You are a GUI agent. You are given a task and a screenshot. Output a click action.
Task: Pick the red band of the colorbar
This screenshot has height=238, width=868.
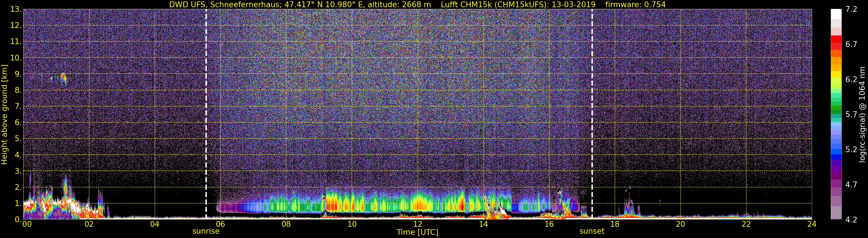836,39
